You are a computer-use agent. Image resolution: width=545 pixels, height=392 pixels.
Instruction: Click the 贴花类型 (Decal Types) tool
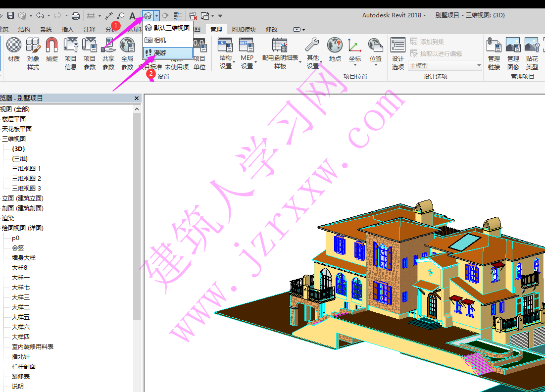point(532,54)
